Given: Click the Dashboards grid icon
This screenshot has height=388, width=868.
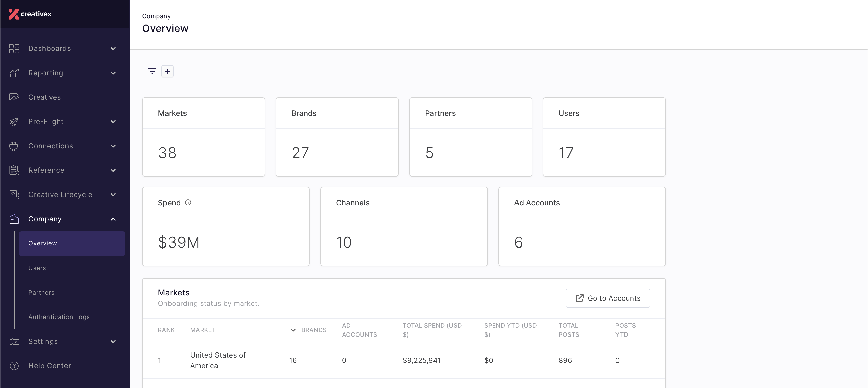Looking at the screenshot, I should (x=14, y=48).
